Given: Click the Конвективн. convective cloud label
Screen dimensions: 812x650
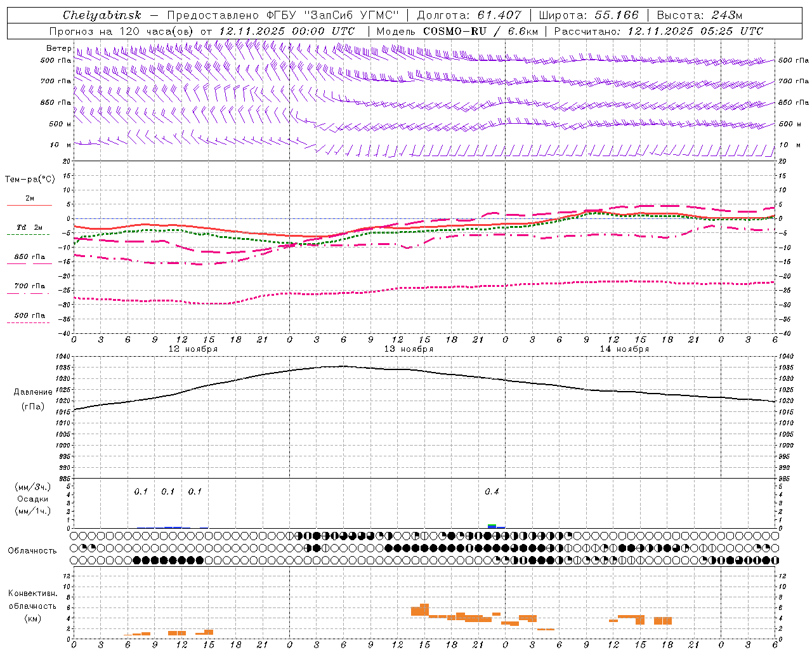Looking at the screenshot, I should (32, 594).
